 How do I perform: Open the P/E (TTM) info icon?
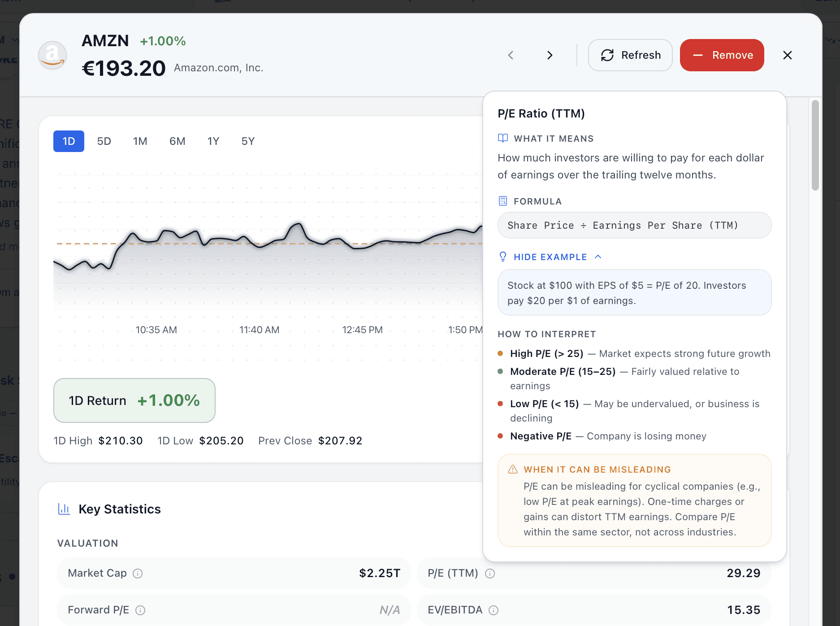tap(490, 574)
